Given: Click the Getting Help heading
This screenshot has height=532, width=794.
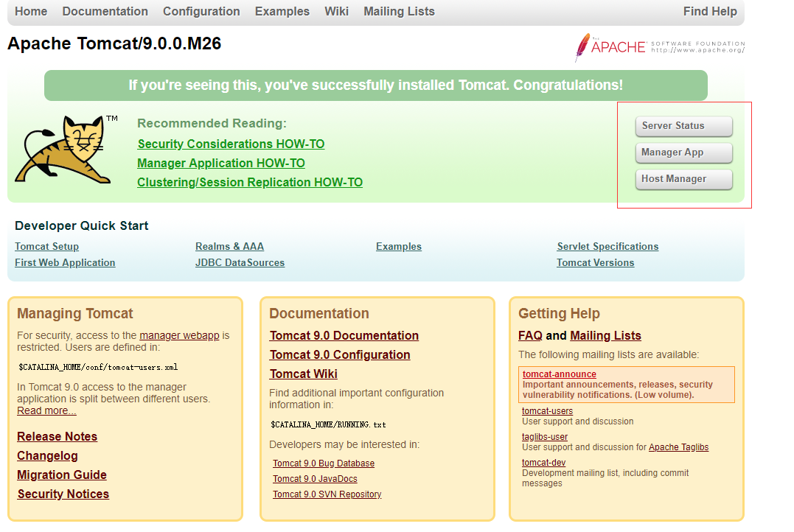Looking at the screenshot, I should 559,314.
